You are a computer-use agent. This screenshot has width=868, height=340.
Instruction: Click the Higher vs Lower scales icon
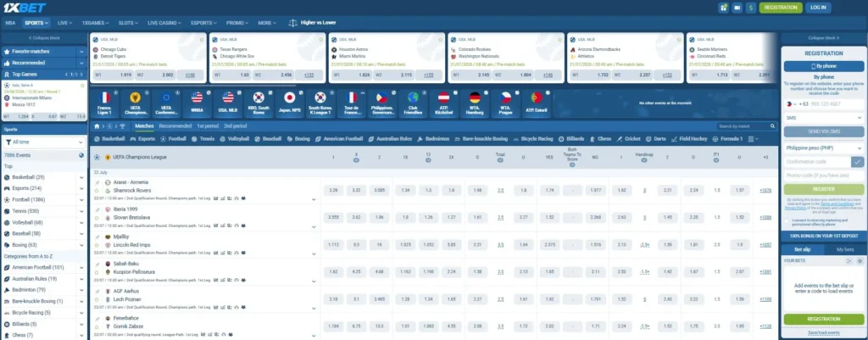point(292,23)
